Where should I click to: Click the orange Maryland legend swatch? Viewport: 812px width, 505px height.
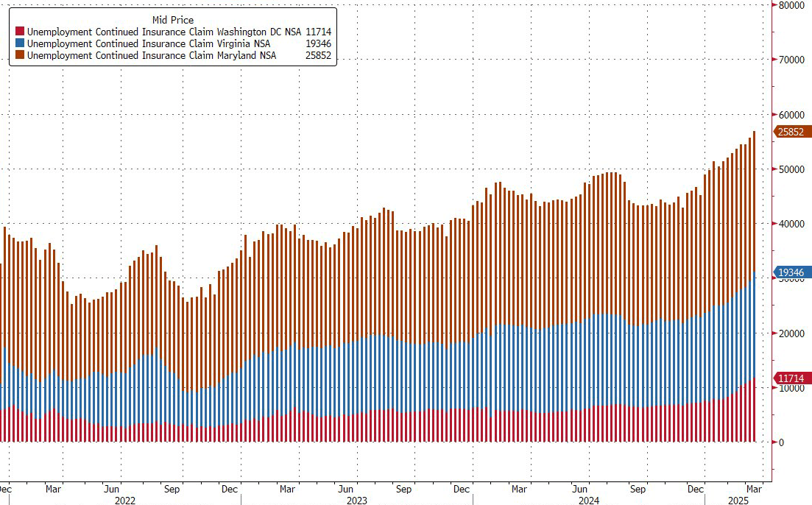(x=20, y=56)
